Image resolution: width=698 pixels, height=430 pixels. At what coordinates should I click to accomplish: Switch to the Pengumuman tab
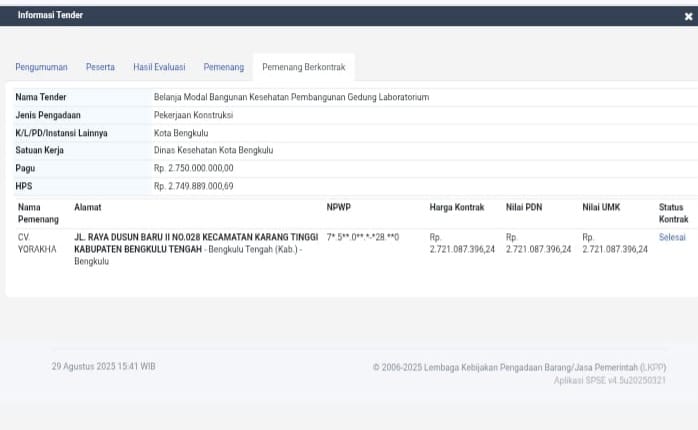tap(41, 67)
